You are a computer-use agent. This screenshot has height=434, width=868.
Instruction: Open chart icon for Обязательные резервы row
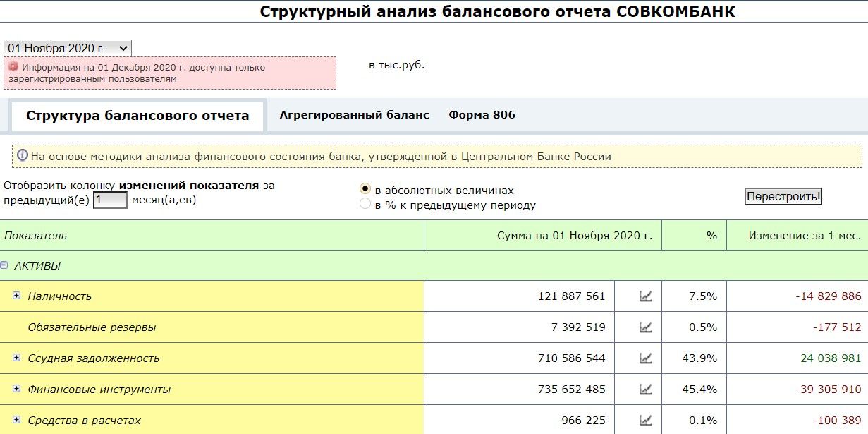(x=645, y=327)
